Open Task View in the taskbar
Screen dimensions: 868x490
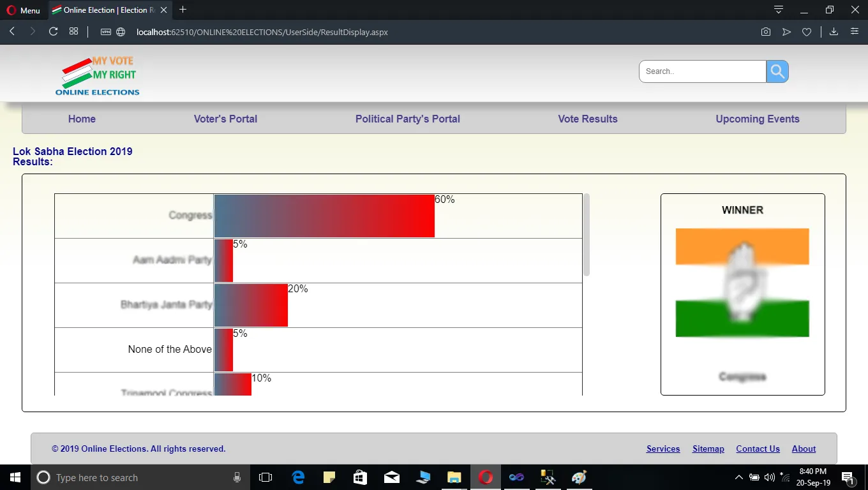click(x=266, y=477)
